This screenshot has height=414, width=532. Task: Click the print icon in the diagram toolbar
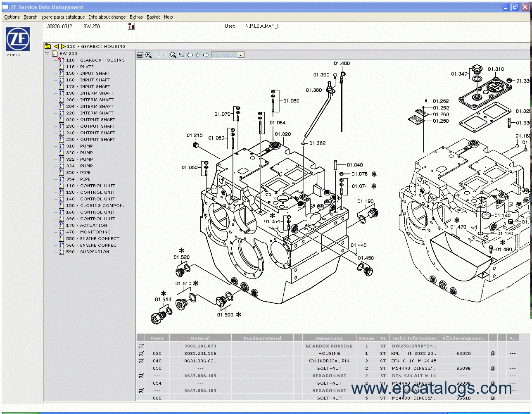coord(140,55)
